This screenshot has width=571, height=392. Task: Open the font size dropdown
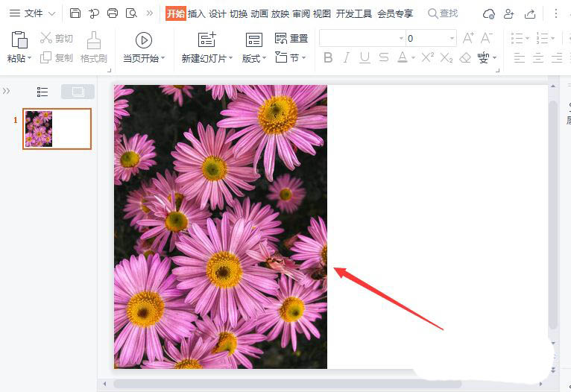coord(452,38)
